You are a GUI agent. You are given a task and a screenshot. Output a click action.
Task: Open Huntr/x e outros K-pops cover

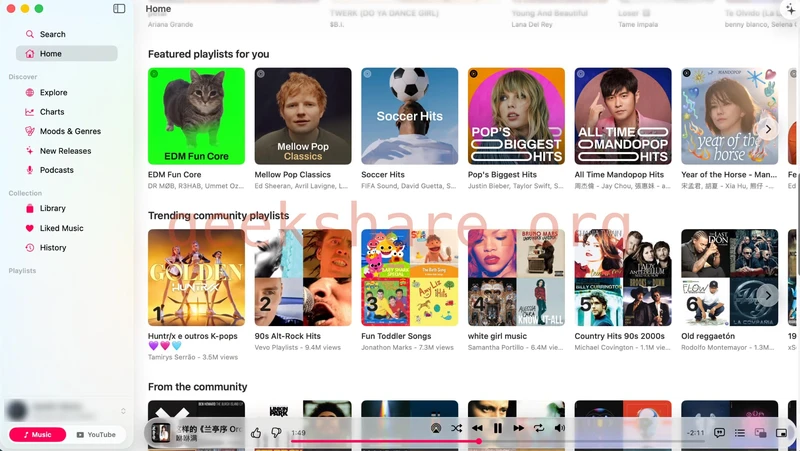pyautogui.click(x=196, y=278)
